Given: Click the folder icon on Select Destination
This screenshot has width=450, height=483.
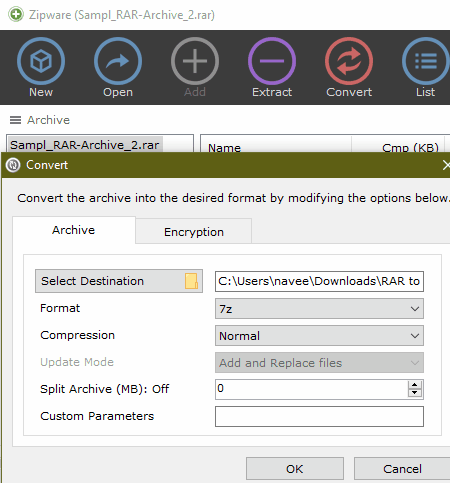Looking at the screenshot, I should point(191,281).
